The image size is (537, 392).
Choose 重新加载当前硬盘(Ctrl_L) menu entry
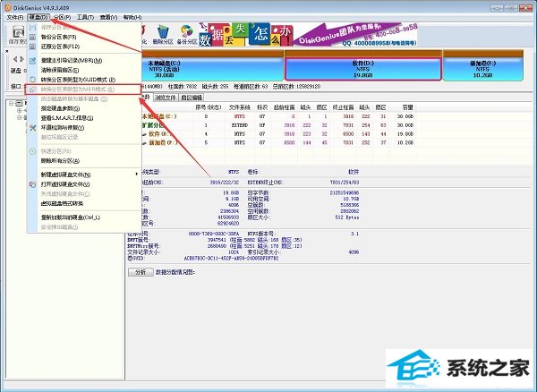(84, 217)
